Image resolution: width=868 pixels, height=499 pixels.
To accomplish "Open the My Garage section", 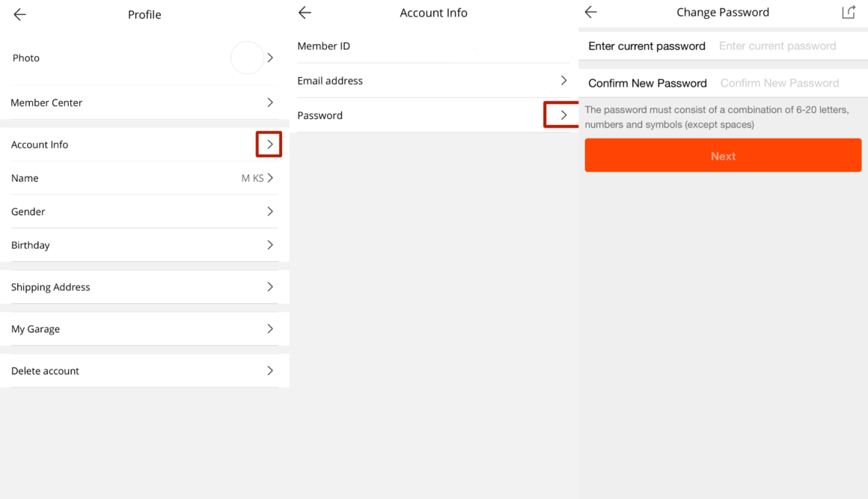I will 144,328.
